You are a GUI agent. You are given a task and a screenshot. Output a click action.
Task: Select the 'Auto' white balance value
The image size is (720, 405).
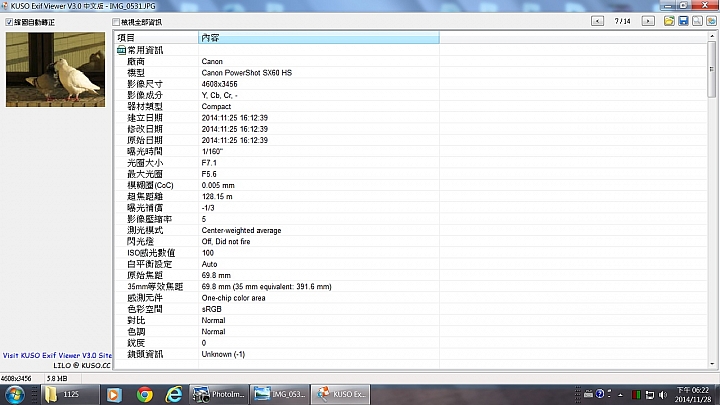pyautogui.click(x=209, y=264)
